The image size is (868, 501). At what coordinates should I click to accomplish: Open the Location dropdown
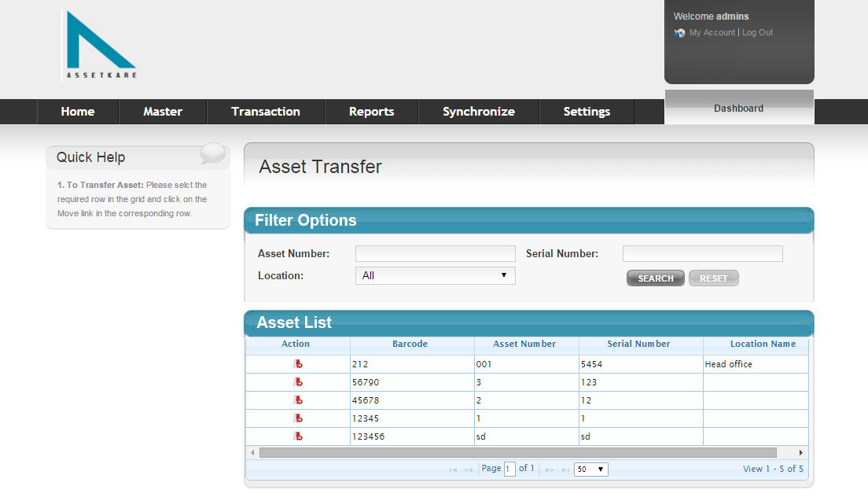pyautogui.click(x=435, y=276)
